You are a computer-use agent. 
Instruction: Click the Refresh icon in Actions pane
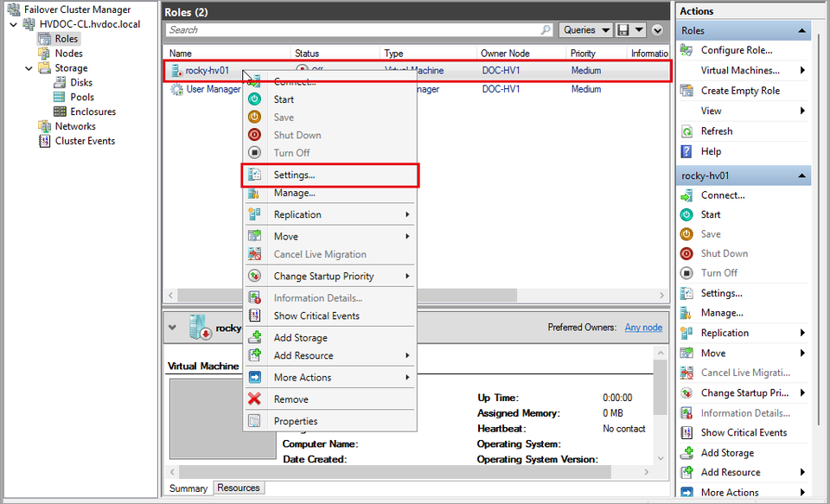pyautogui.click(x=686, y=131)
